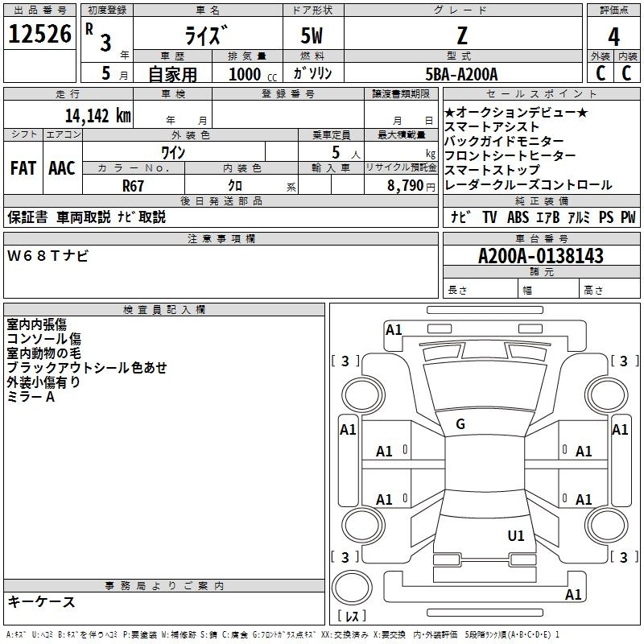Select the interior grade C under 内装
Viewport: 644px width, 644px height.
[x=626, y=73]
